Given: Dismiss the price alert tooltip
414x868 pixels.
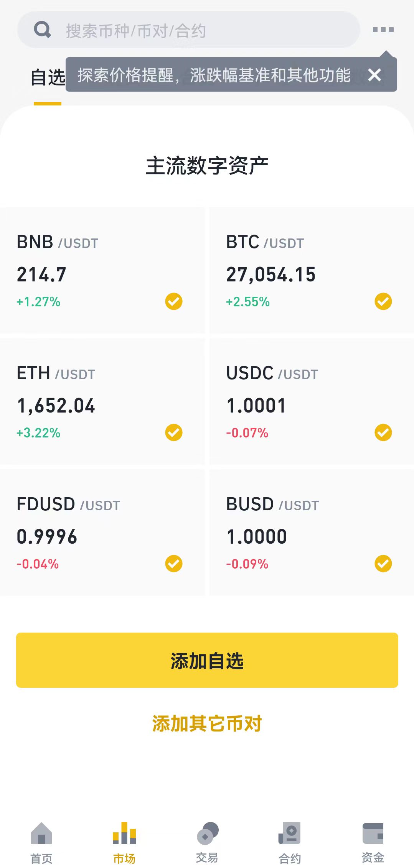Looking at the screenshot, I should 374,75.
